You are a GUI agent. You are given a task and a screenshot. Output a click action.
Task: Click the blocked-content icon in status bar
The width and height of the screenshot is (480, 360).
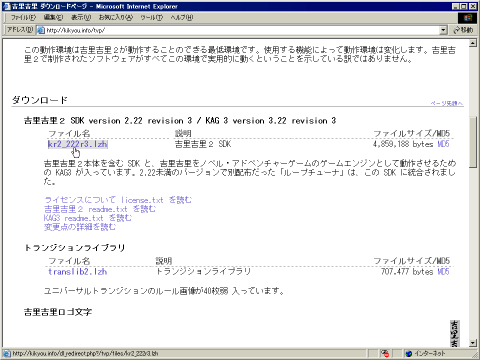click(385, 353)
